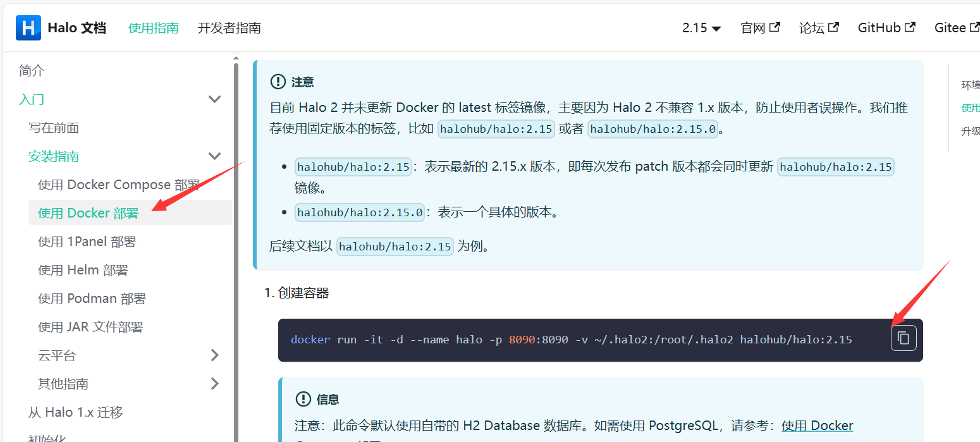980x442 pixels.
Task: Open GitHub external link
Action: (x=886, y=28)
